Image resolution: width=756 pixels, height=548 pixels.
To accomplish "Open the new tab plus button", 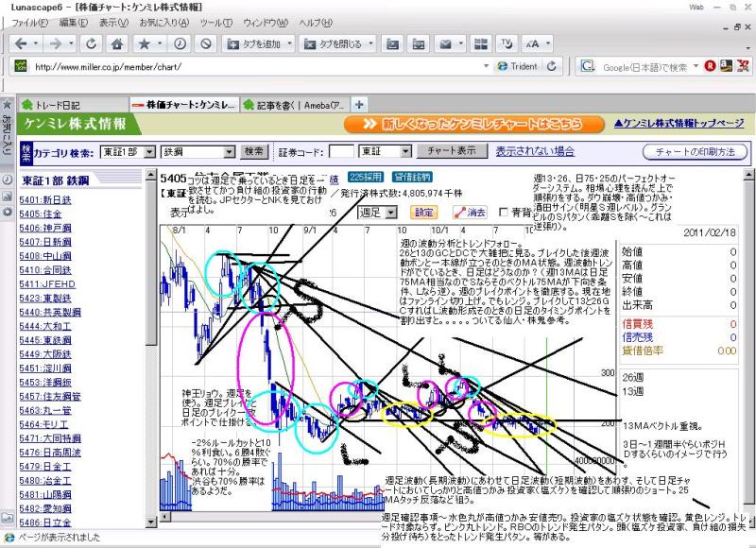I will [359, 104].
